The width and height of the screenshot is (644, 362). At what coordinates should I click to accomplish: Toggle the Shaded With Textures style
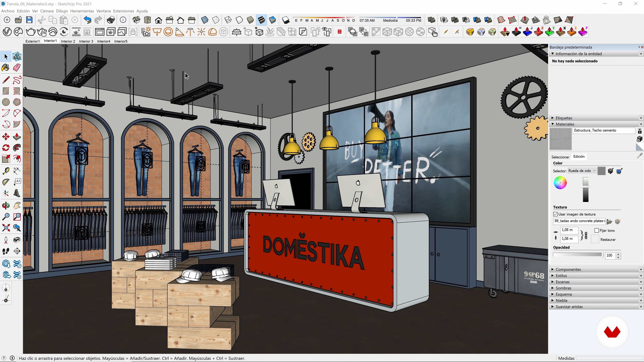tap(261, 20)
